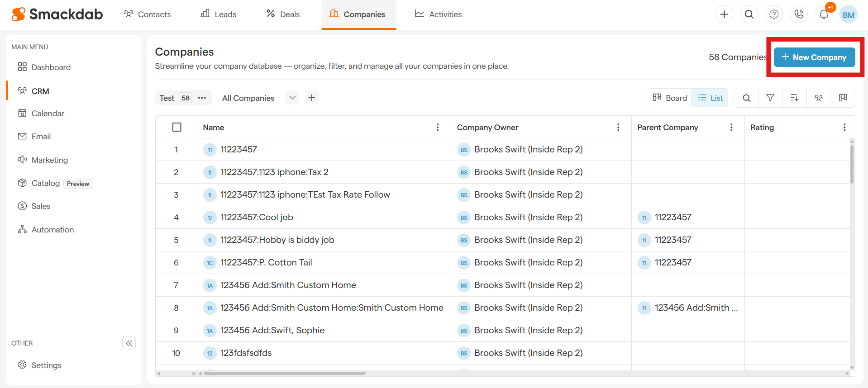Click the help question mark icon
The image size is (868, 388).
pyautogui.click(x=774, y=14)
